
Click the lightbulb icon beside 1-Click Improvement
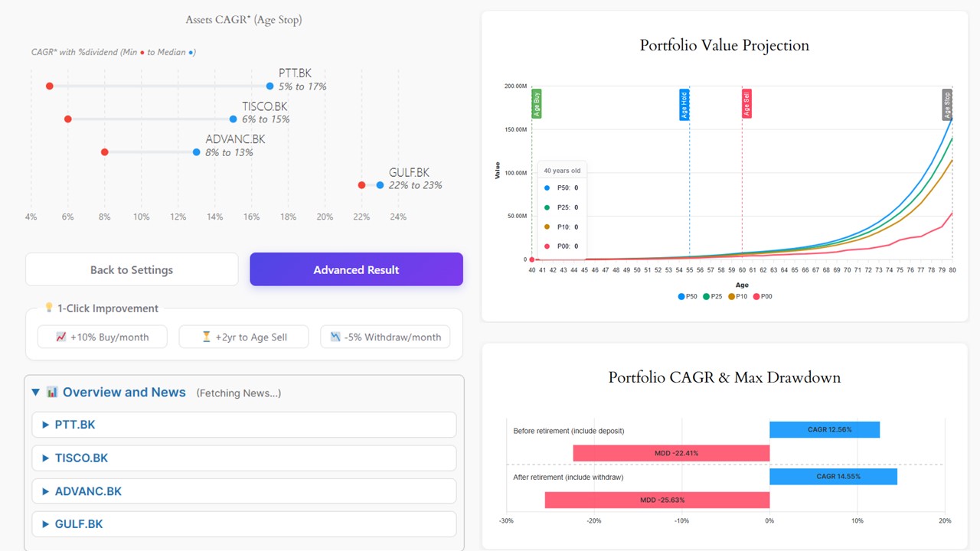(x=49, y=308)
